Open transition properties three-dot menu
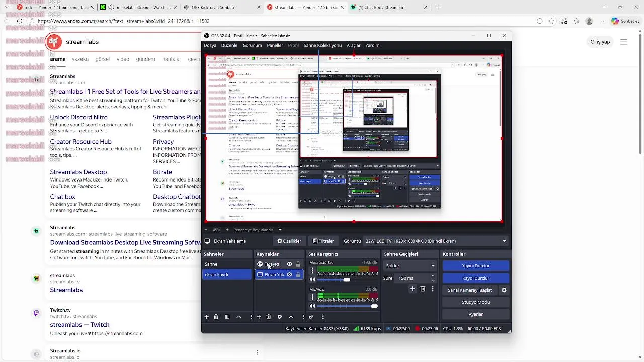 pos(433,289)
